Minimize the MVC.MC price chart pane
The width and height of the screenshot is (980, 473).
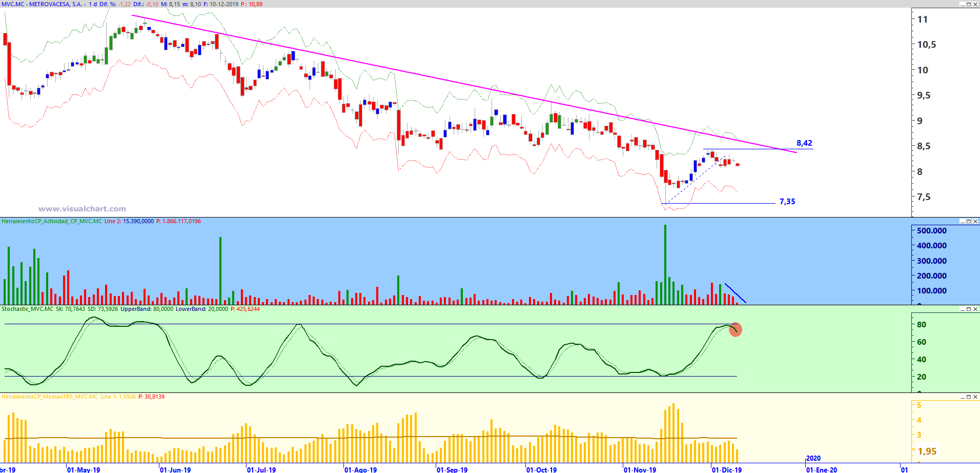click(x=963, y=4)
